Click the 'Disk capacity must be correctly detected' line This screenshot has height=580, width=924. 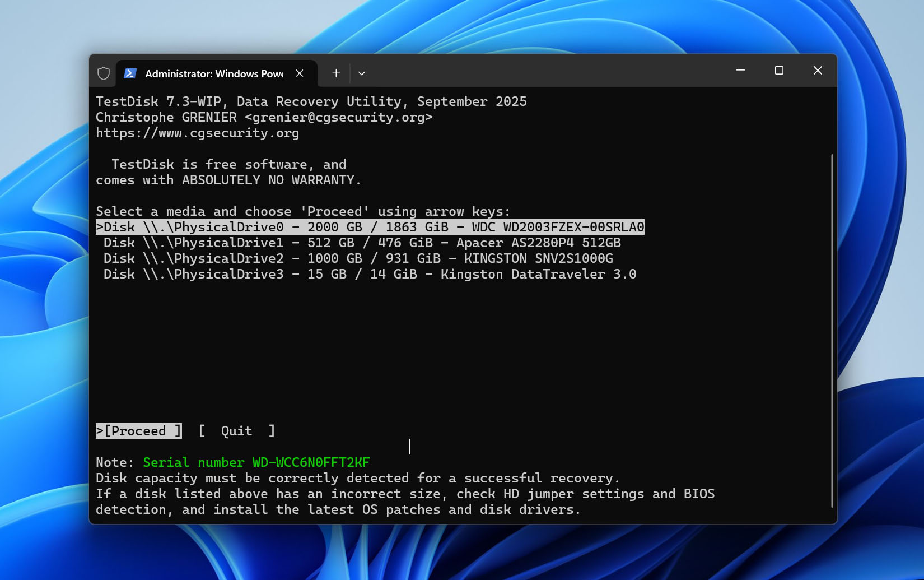click(358, 479)
